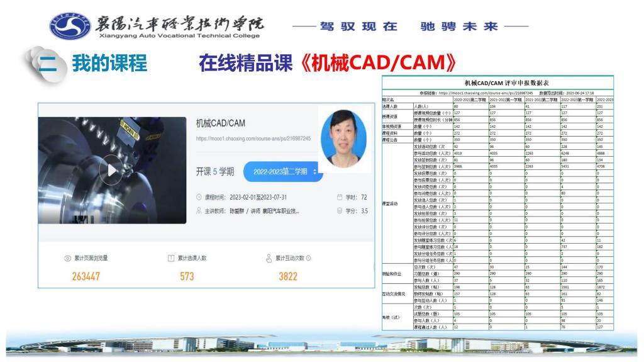Select the 2021-2022第一学期 column header

pos(506,99)
